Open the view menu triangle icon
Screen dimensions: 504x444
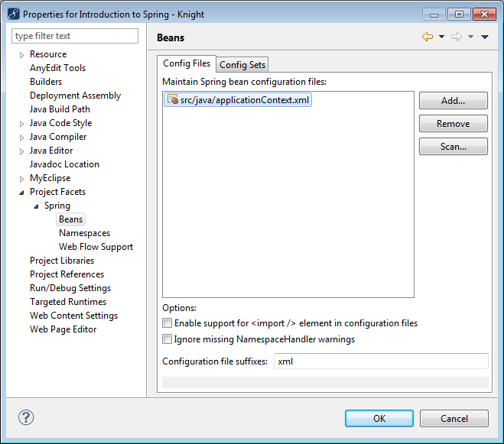pos(485,37)
